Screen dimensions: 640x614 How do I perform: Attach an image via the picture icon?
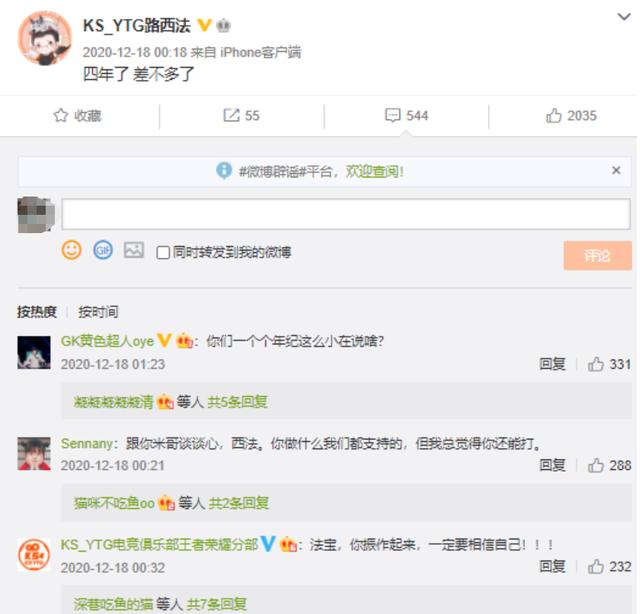[134, 250]
